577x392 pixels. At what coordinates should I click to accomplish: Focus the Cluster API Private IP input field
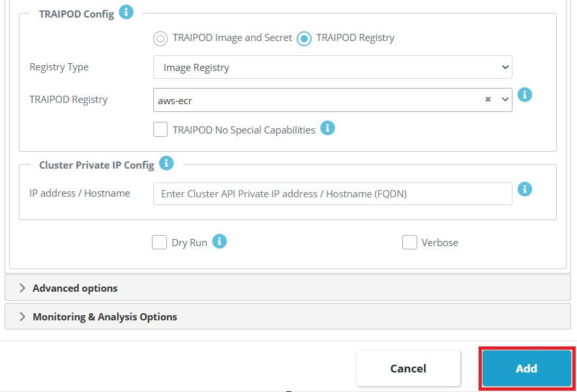point(333,193)
